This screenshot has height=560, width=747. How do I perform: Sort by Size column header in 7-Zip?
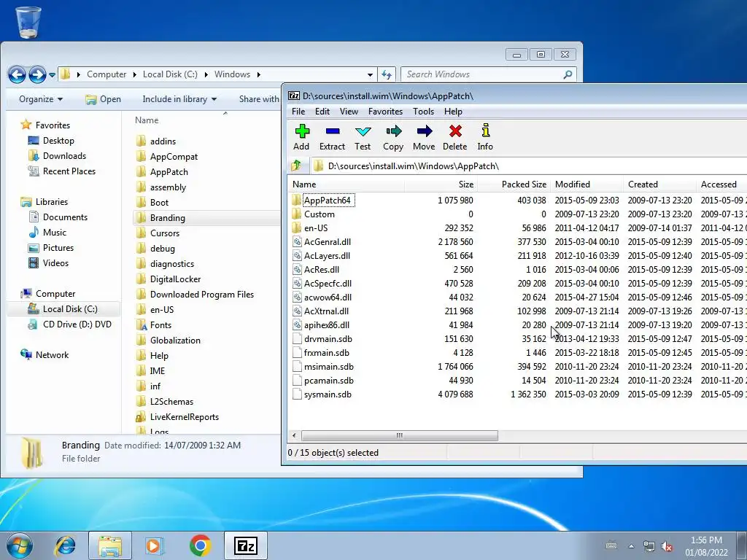click(441, 184)
